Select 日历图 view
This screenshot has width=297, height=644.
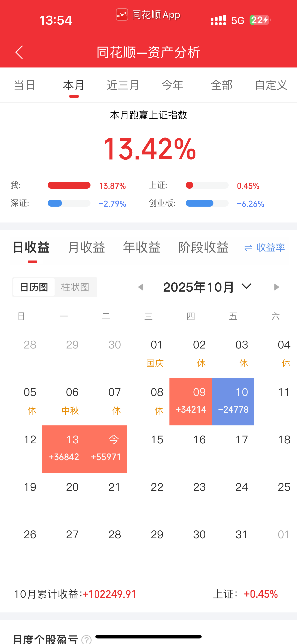click(34, 287)
